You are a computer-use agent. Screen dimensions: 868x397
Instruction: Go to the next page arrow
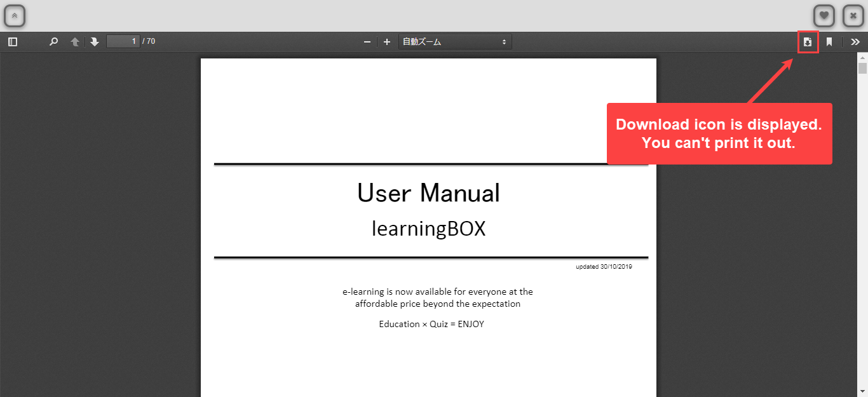point(95,42)
